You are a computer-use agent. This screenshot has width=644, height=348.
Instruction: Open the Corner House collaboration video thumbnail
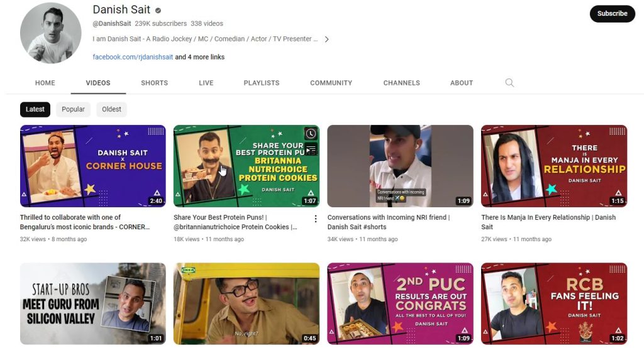click(x=93, y=166)
